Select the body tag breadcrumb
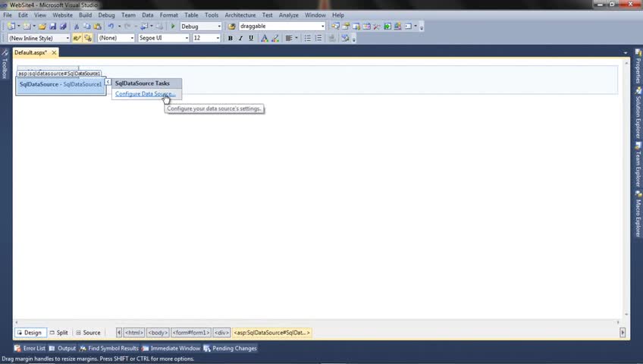This screenshot has width=643, height=364. [158, 332]
